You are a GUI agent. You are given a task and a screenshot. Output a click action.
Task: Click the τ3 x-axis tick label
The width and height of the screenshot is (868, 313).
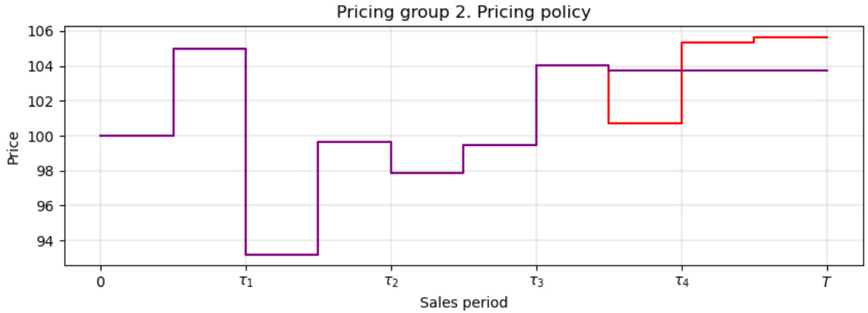pos(536,281)
